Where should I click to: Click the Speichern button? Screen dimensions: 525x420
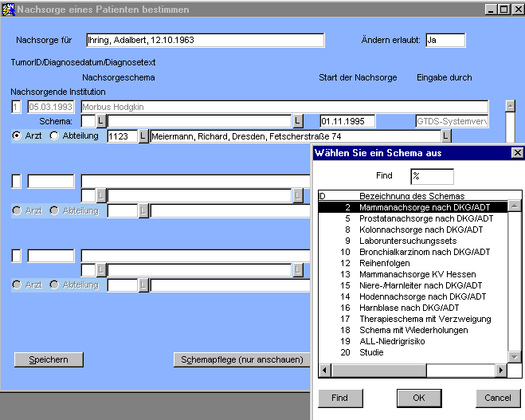coord(48,359)
